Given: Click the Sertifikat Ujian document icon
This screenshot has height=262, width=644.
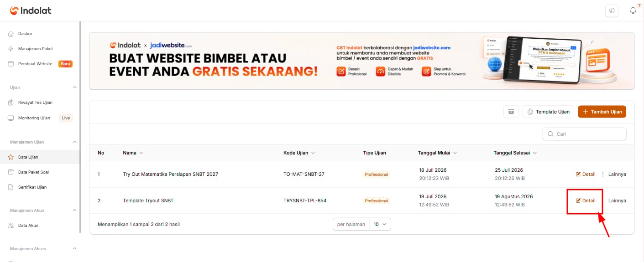Looking at the screenshot, I should click(x=11, y=187).
